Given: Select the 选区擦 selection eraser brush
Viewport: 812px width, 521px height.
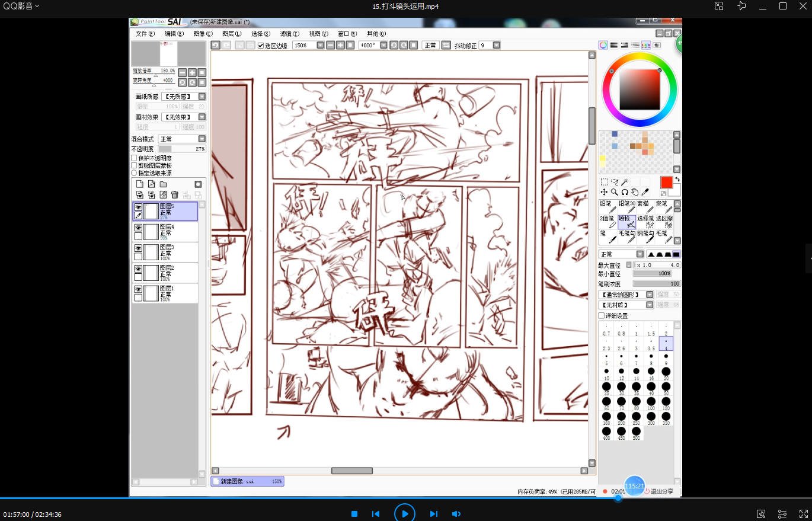Looking at the screenshot, I should (x=664, y=222).
